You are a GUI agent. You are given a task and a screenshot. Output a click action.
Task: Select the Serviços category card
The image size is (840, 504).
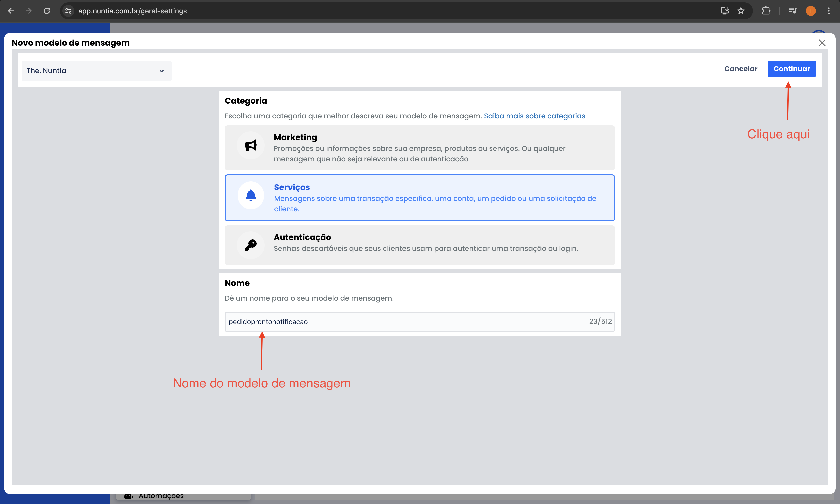[420, 198]
